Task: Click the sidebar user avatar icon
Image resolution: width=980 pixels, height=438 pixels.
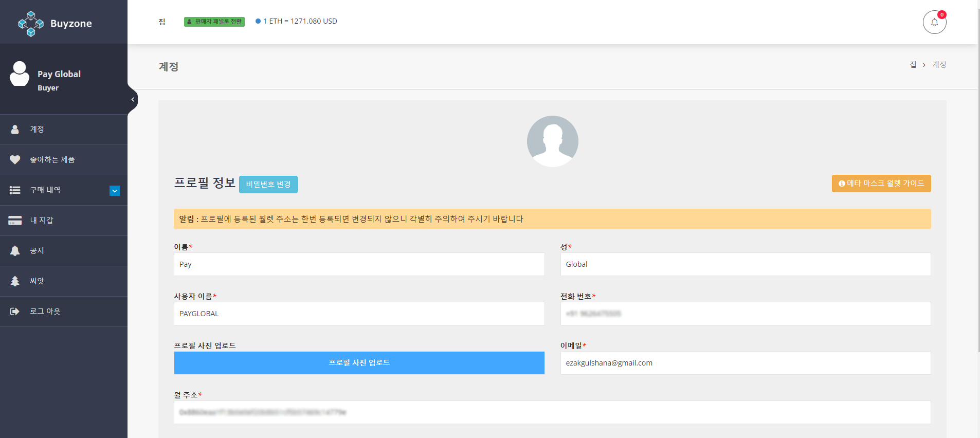Action: point(20,75)
